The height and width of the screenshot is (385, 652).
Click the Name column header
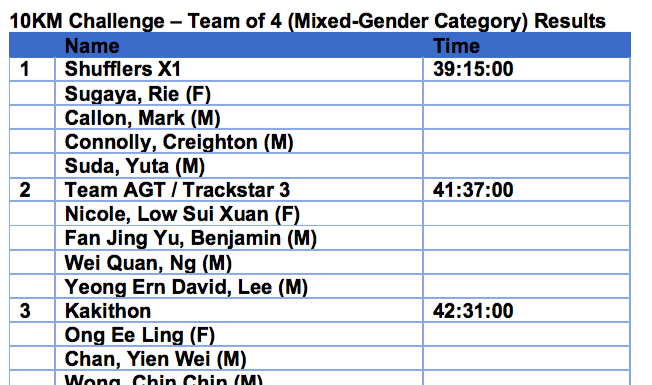pyautogui.click(x=92, y=46)
